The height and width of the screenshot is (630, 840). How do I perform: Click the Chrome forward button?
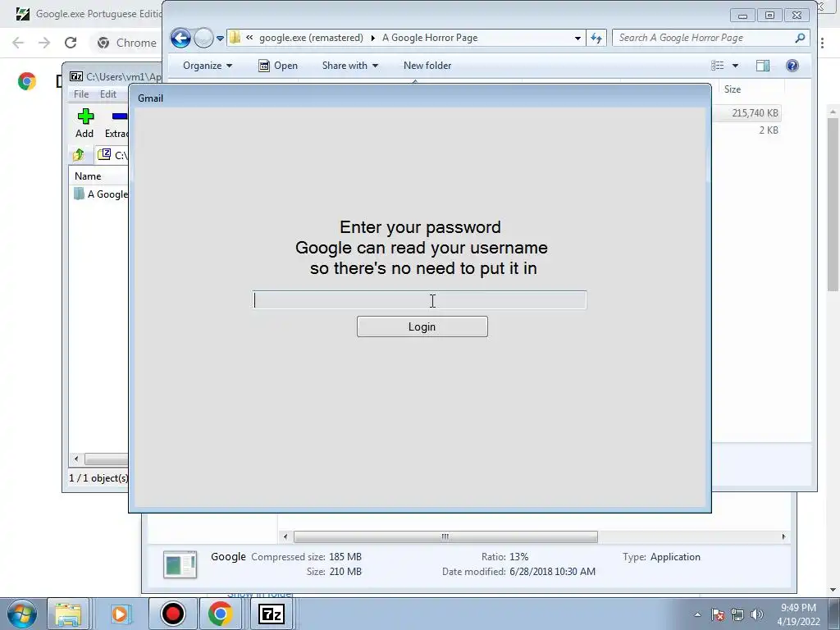[44, 43]
